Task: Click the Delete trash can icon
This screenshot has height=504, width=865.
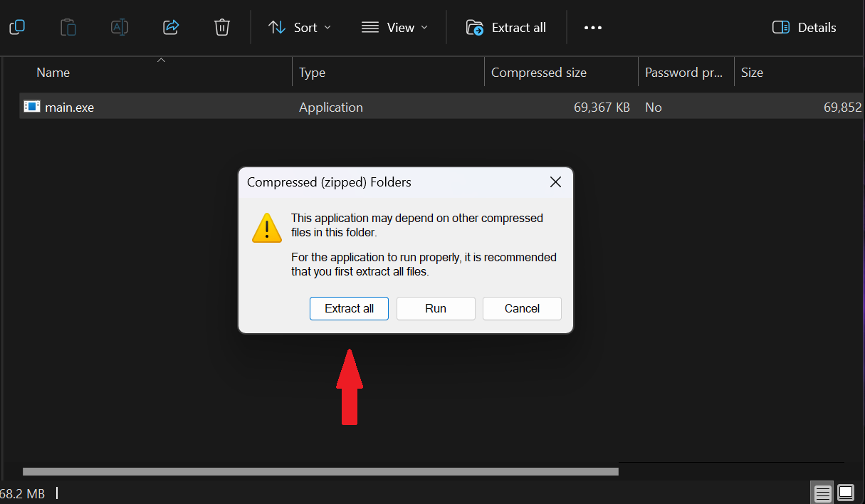Action: [x=222, y=28]
